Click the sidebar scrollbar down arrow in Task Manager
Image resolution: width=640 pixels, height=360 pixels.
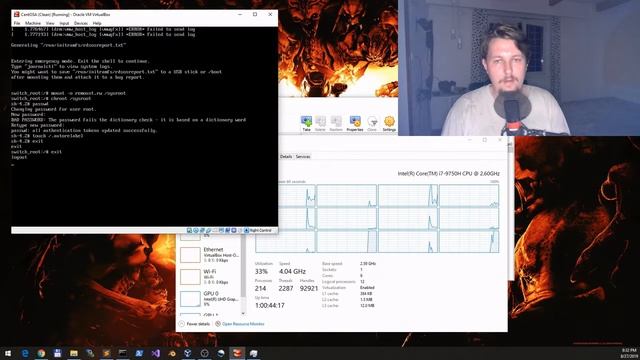click(243, 313)
